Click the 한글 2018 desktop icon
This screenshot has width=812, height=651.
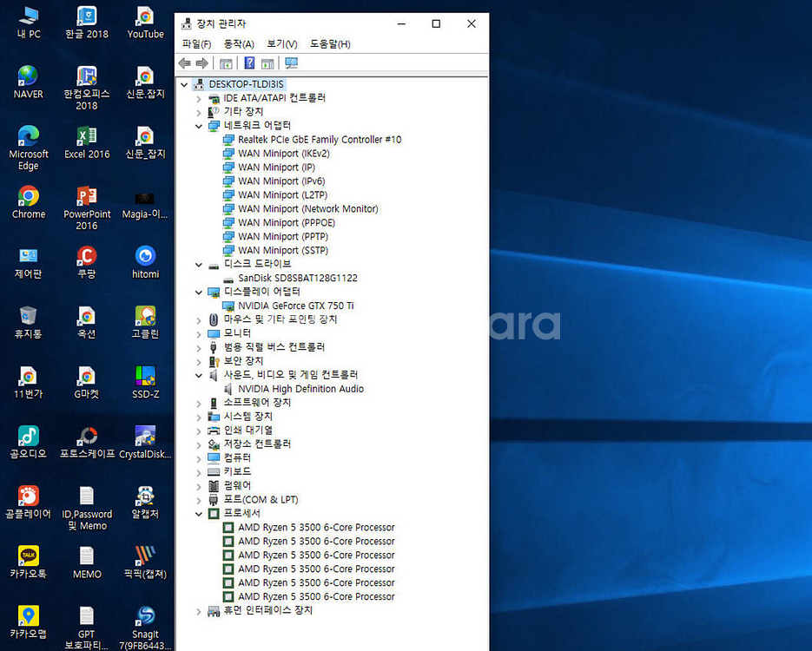pos(87,23)
